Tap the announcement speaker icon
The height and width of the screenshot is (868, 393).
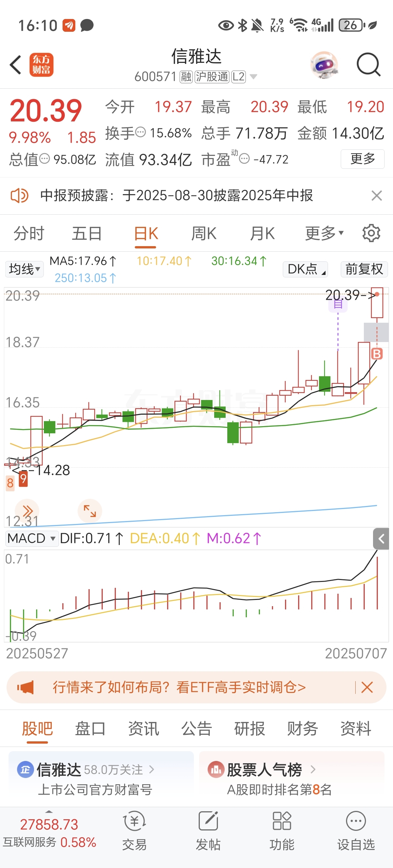(x=19, y=195)
